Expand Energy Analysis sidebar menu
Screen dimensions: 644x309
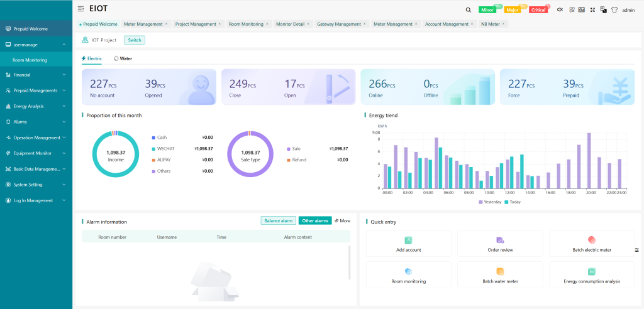(36, 106)
